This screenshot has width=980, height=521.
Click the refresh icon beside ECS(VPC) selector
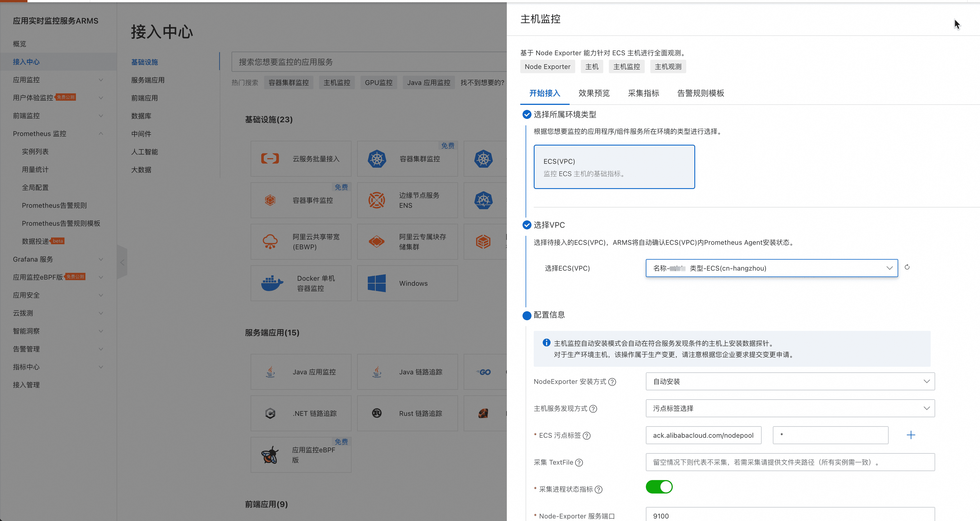pos(907,267)
